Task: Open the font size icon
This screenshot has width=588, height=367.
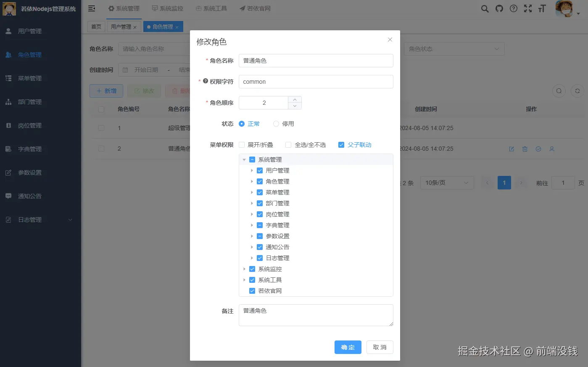Action: (542, 8)
